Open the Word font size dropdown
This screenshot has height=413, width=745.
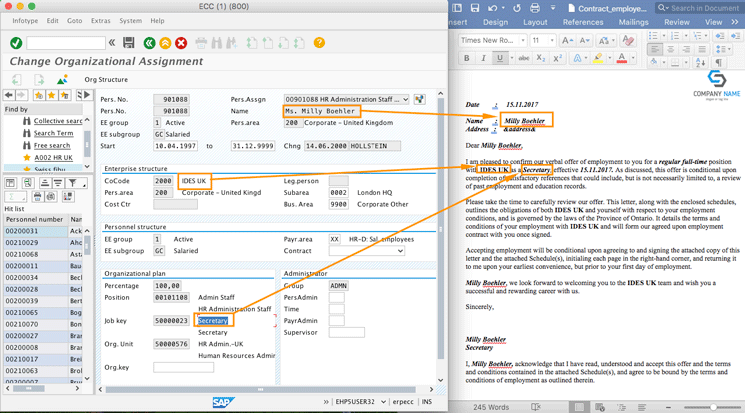[552, 40]
